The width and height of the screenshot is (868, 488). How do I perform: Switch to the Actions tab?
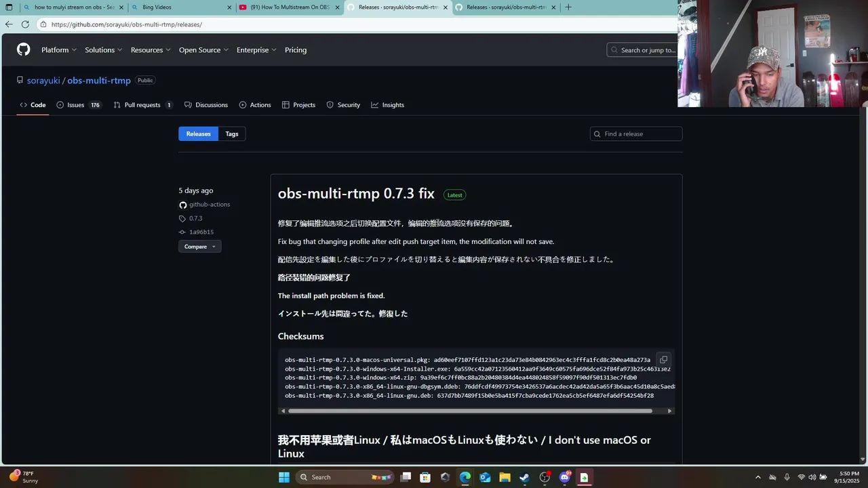point(255,105)
